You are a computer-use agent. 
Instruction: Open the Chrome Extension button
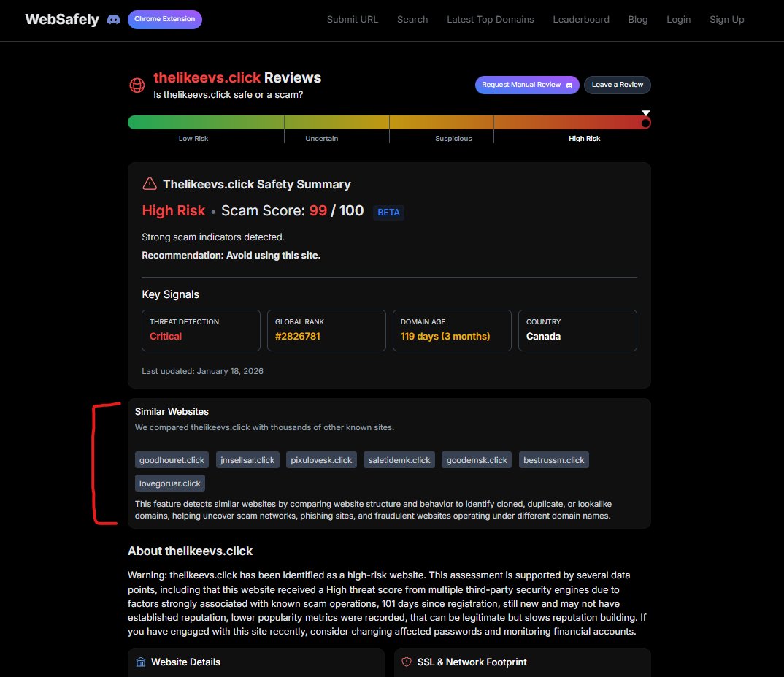tap(164, 19)
